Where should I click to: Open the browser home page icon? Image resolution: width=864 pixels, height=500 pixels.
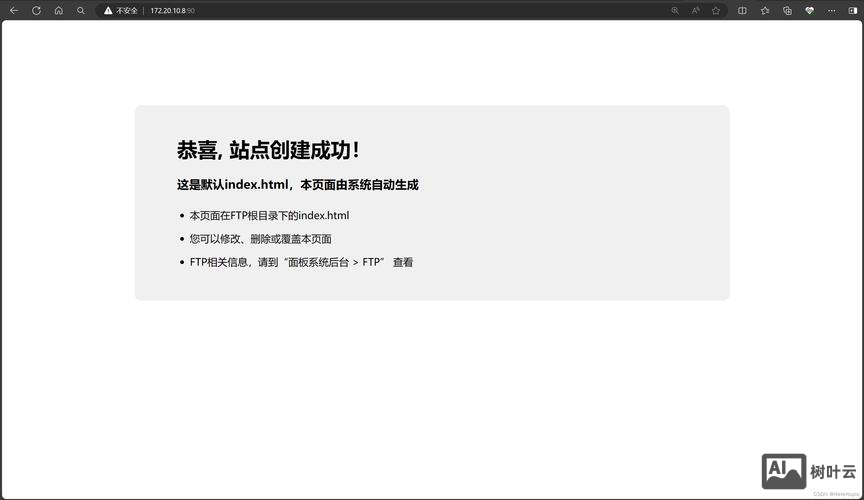tap(58, 10)
